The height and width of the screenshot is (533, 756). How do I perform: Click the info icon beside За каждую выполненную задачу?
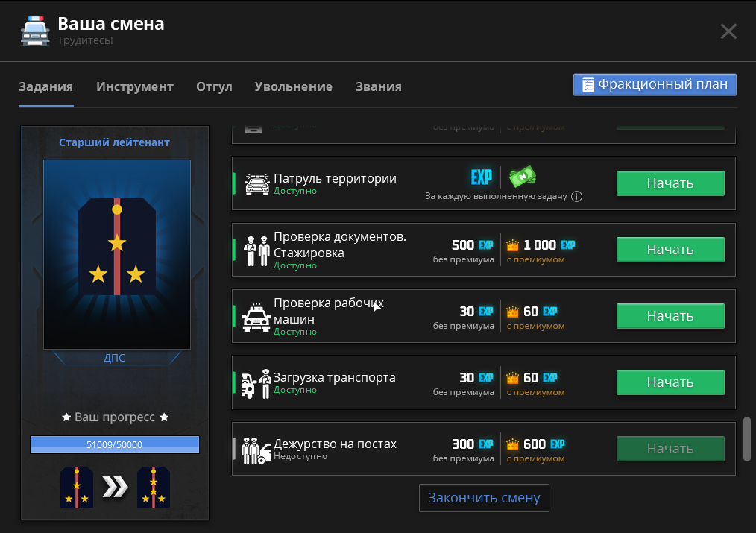click(576, 196)
